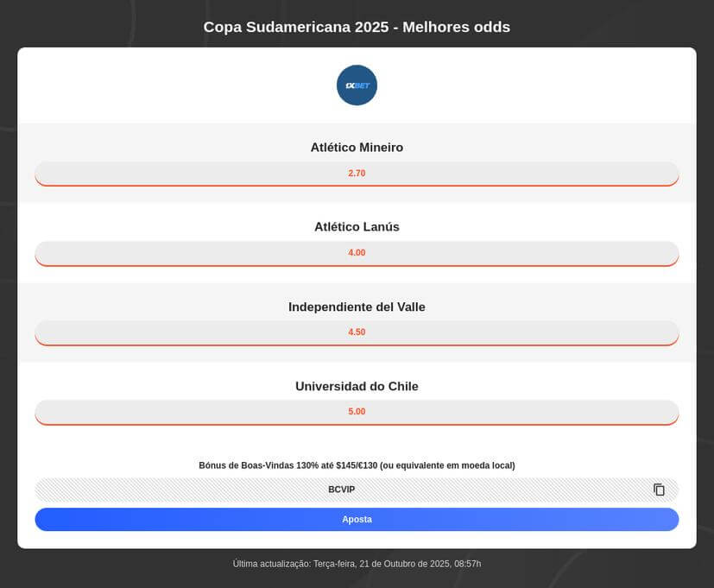Click the Última actualização timestamp

tap(357, 564)
